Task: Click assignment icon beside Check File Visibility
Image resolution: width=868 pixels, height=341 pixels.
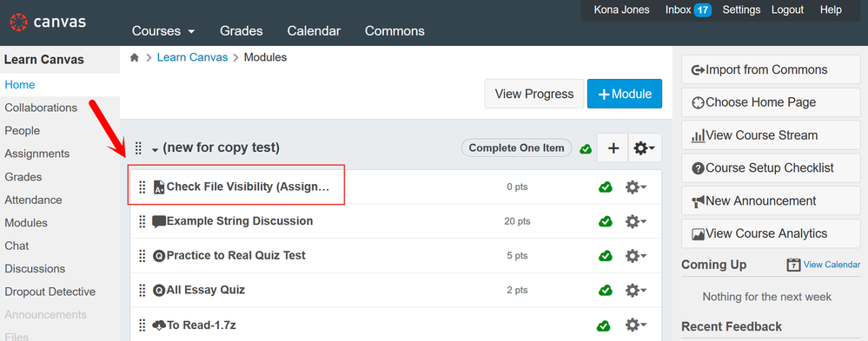Action: coord(159,187)
